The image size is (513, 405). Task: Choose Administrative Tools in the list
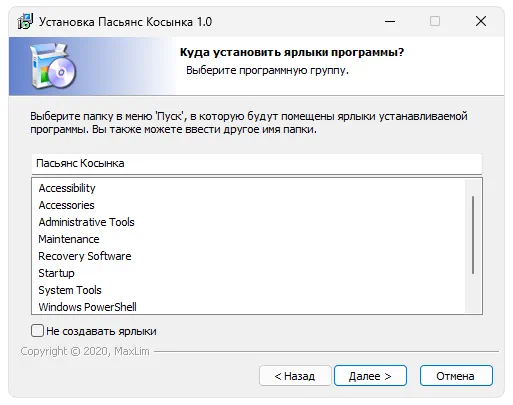[87, 222]
